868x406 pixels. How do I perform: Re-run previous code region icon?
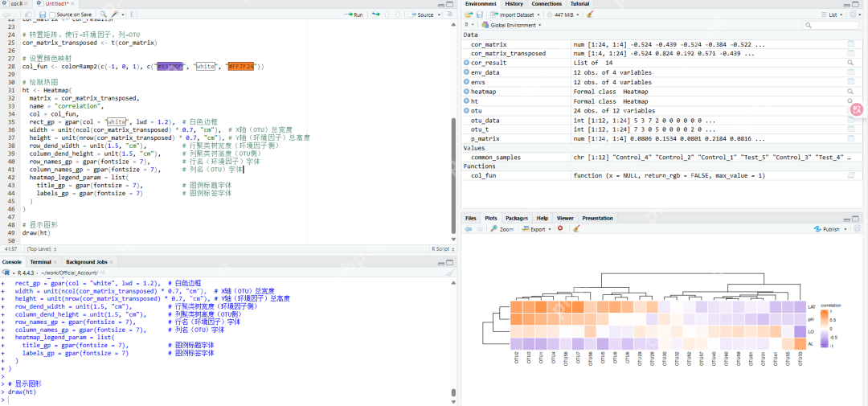click(375, 14)
